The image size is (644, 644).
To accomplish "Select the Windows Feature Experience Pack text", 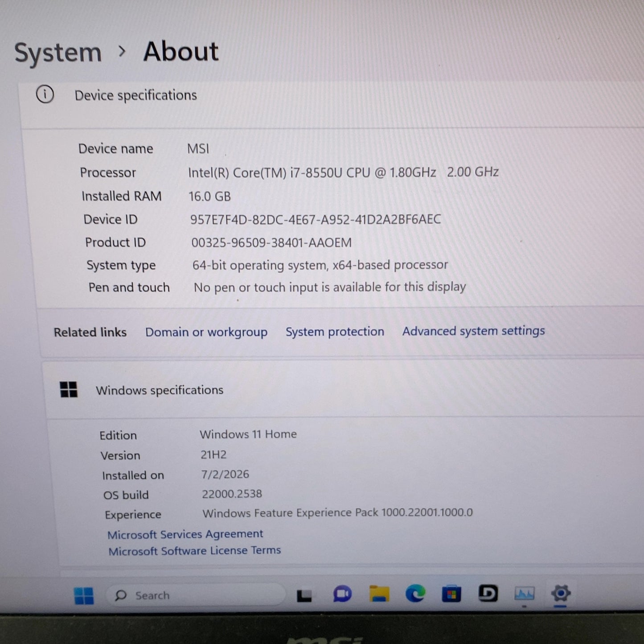I will point(337,513).
